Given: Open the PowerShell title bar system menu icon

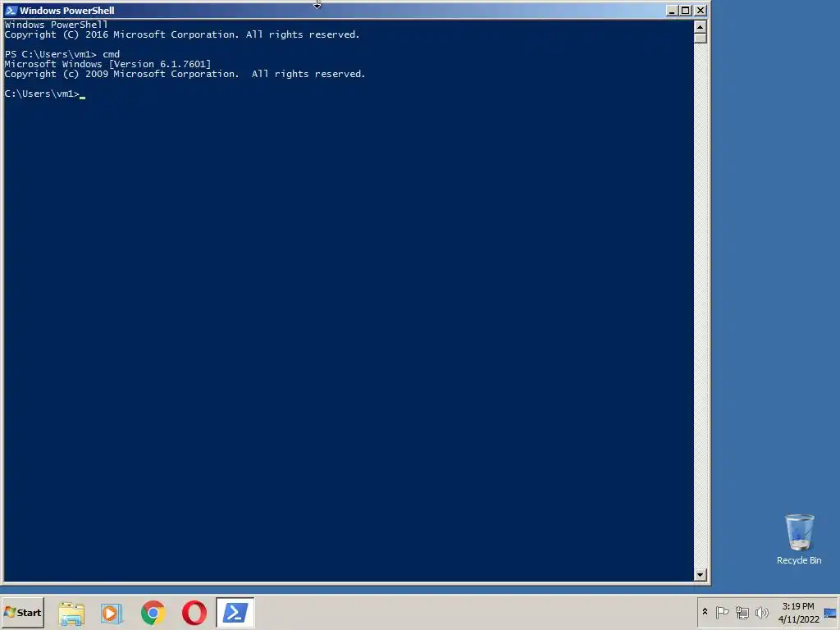Looking at the screenshot, I should point(11,10).
